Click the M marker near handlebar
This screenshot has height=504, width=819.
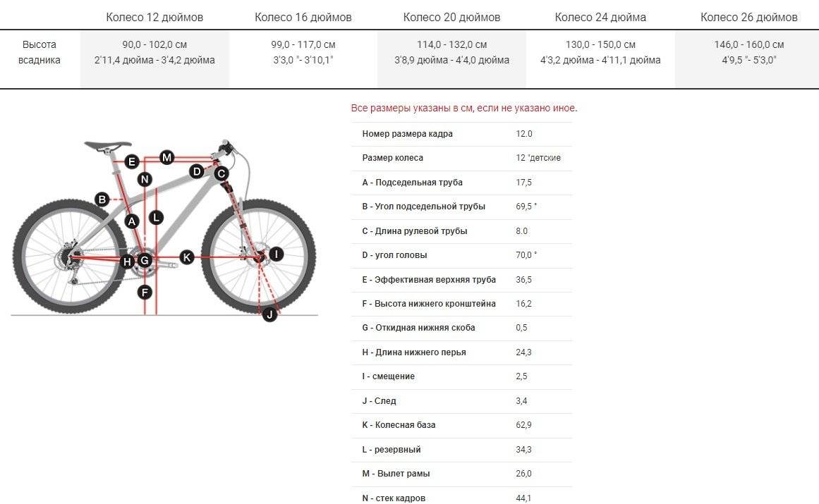(x=166, y=157)
